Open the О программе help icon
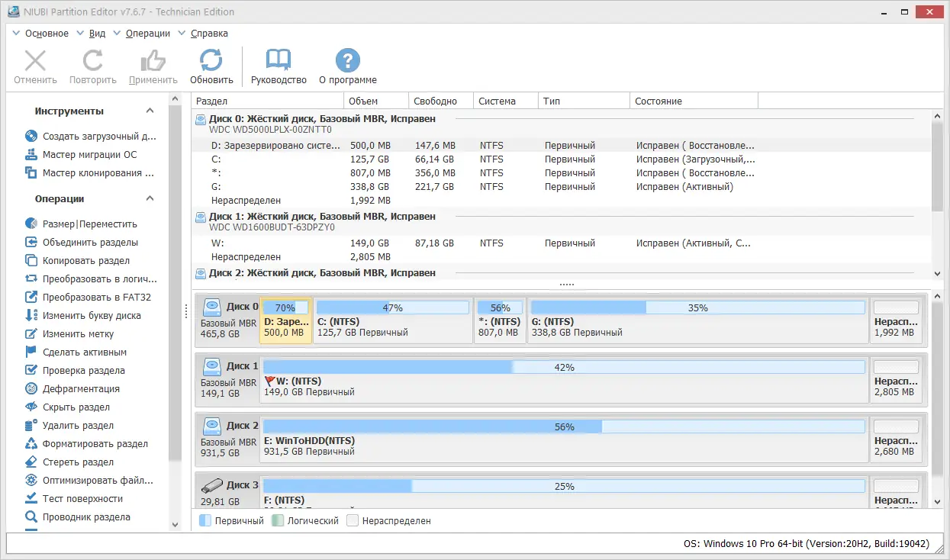The height and width of the screenshot is (560, 950). 347,60
